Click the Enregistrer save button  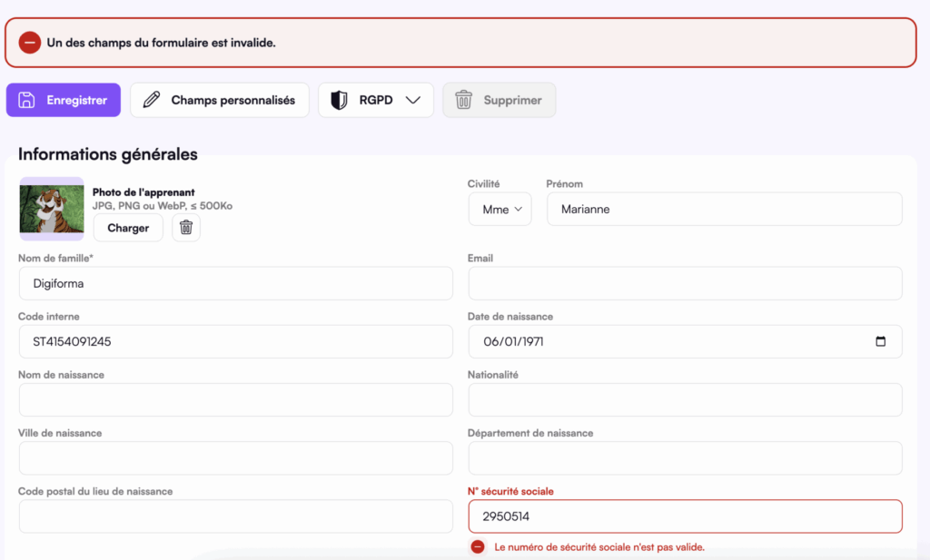tap(64, 100)
